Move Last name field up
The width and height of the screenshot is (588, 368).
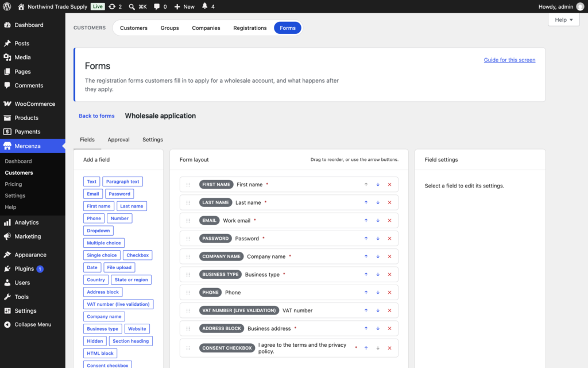pos(366,202)
